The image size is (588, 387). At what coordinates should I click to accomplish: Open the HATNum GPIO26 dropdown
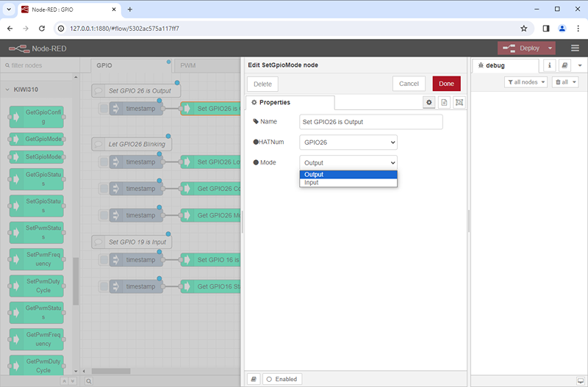[348, 142]
